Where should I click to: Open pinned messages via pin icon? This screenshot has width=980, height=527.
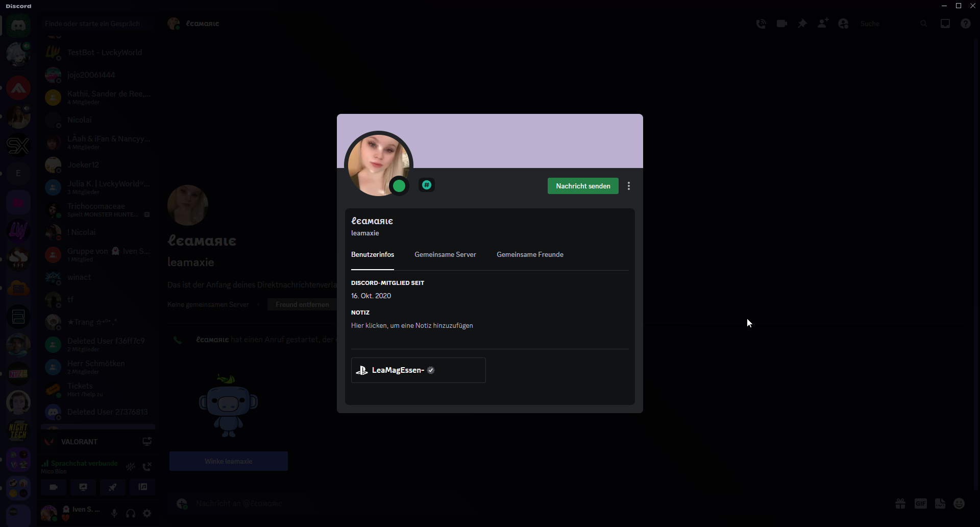[802, 23]
